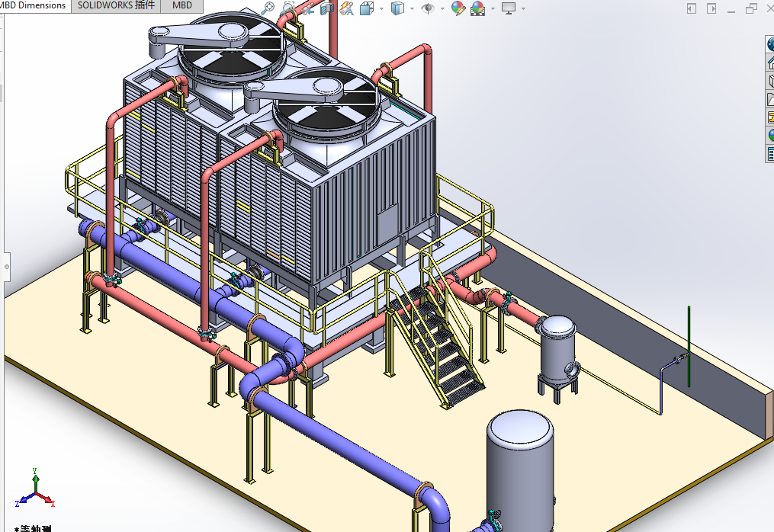Open the View Settings monitor dropdown arrow
This screenshot has height=532, width=774.
[x=523, y=9]
